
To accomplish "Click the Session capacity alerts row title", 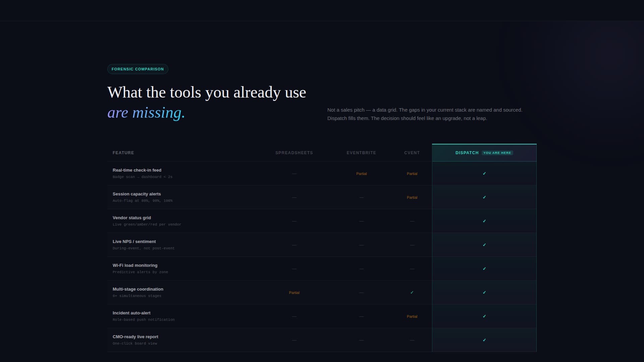I will (137, 194).
